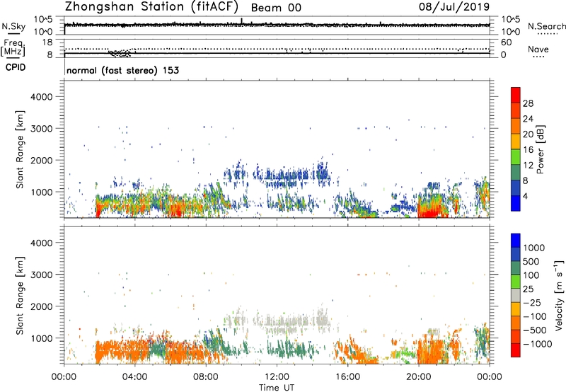This screenshot has width=566, height=392.
Task: Click the -1000 label on Velocity colorbar
Action: pyautogui.click(x=537, y=344)
